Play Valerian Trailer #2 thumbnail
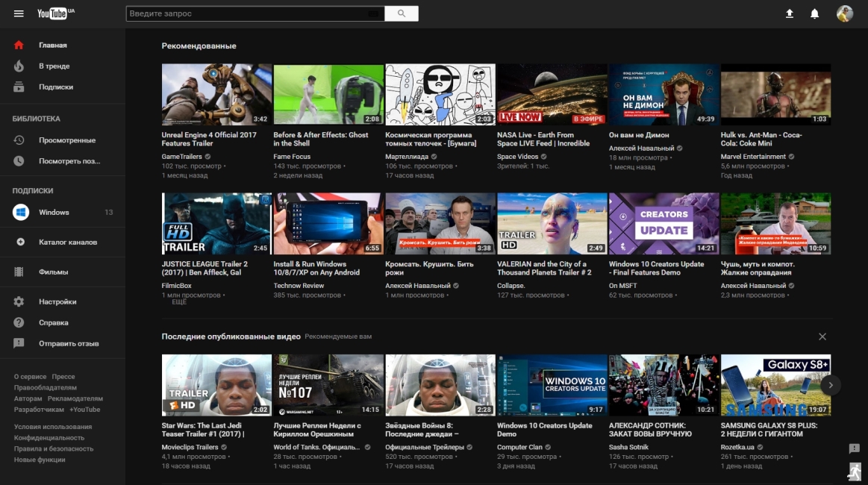This screenshot has height=485, width=868. point(552,224)
